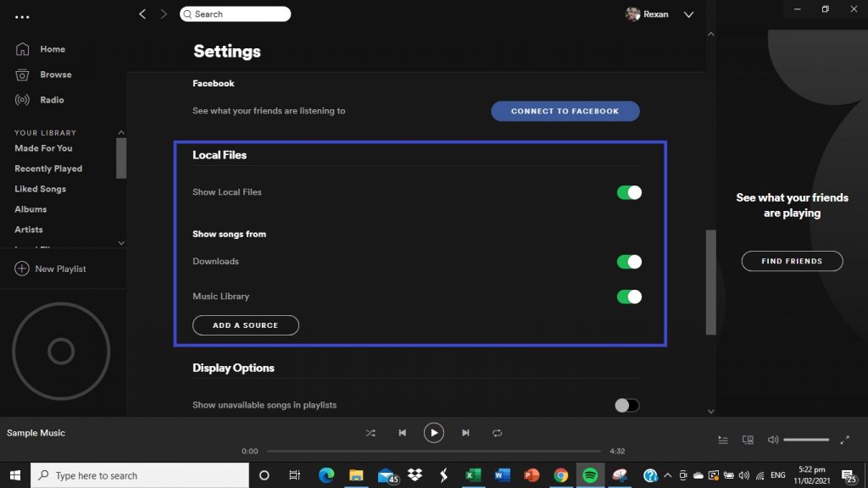Expand the Rexan account dropdown arrow

point(688,14)
